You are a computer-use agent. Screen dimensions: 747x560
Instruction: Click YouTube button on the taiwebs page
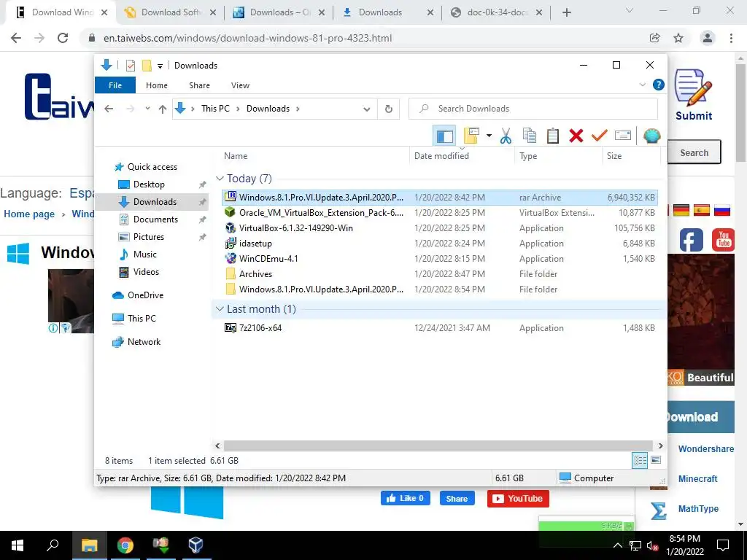518,499
